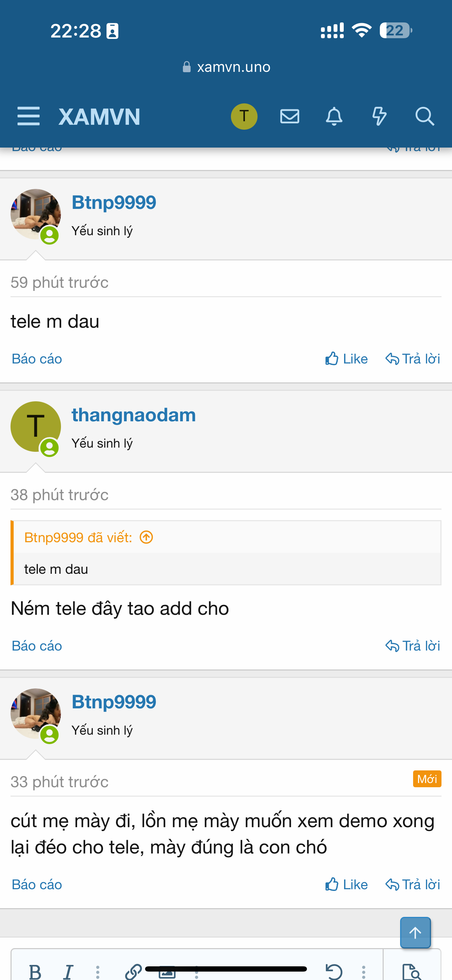Viewport: 452px width, 980px height.
Task: Expand more text formatting options
Action: click(98, 971)
